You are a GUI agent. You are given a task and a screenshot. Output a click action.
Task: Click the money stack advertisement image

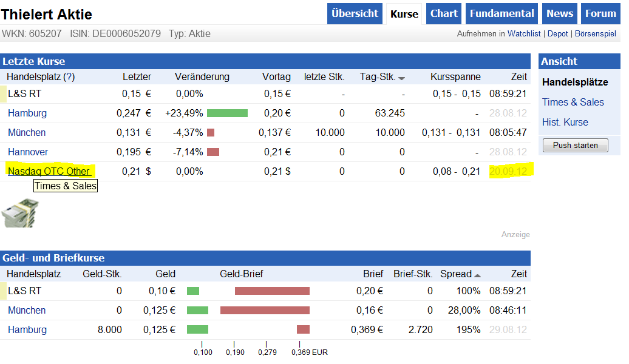(x=20, y=214)
